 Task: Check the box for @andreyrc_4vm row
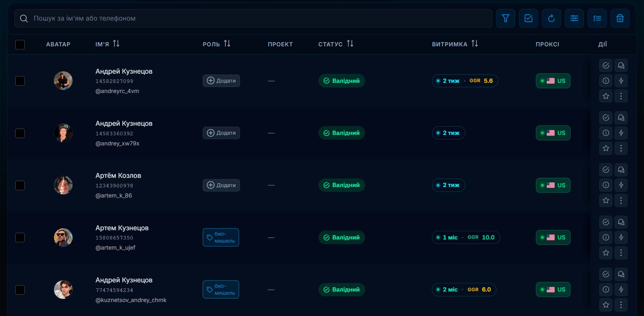pos(20,81)
